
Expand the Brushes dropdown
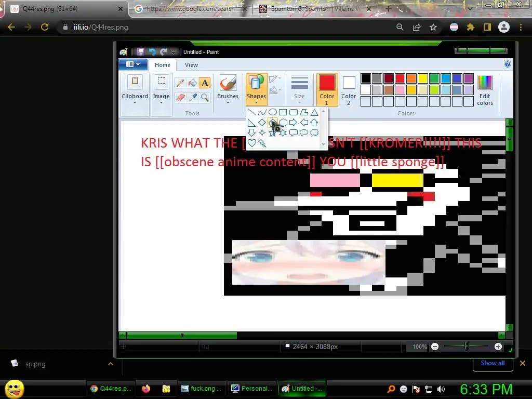click(x=228, y=90)
